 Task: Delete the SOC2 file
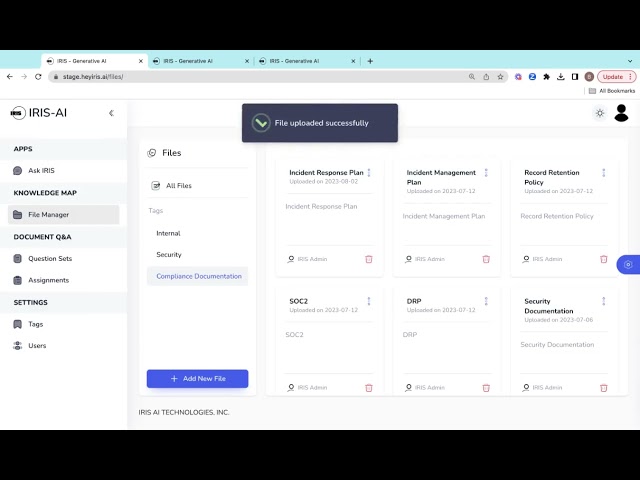(x=369, y=388)
